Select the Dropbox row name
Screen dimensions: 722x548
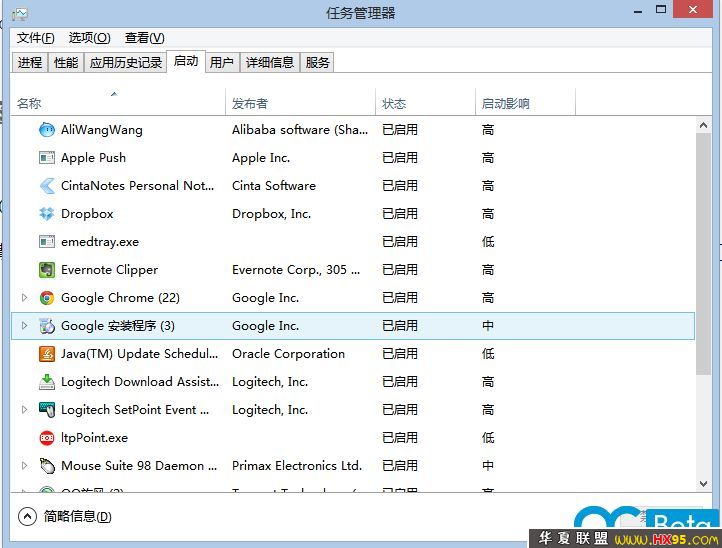click(x=87, y=214)
